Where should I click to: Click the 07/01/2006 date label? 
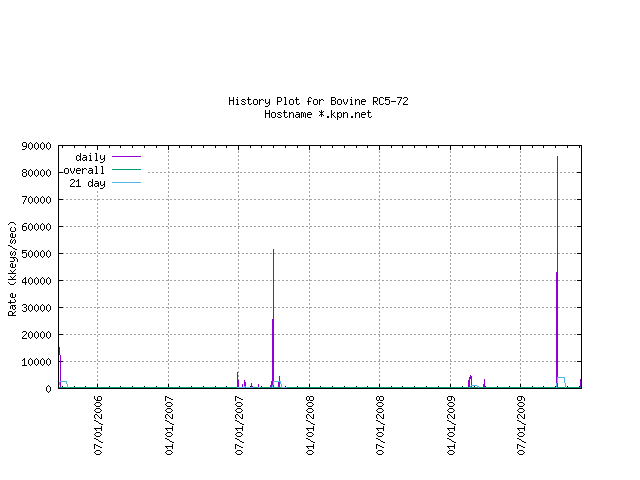pos(98,425)
